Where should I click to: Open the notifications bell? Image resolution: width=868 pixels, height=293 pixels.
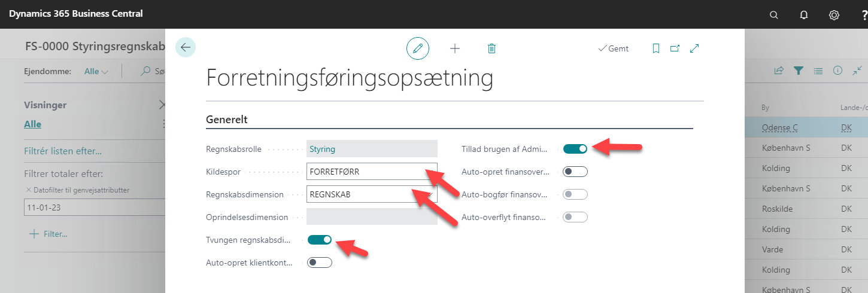[804, 14]
